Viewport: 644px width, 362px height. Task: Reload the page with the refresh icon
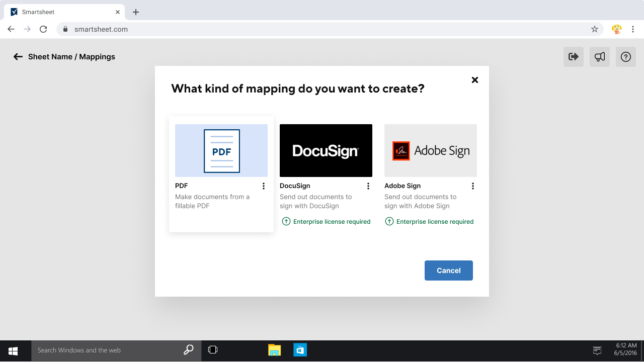[x=43, y=29]
